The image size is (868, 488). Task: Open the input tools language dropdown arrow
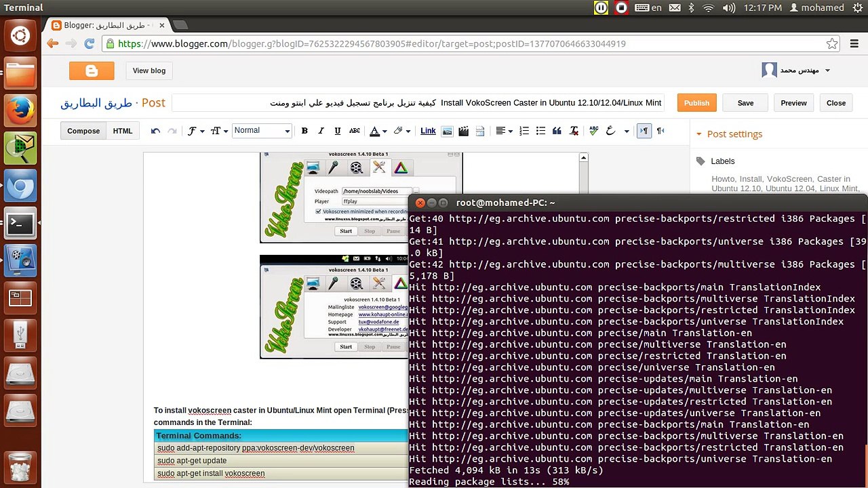click(x=627, y=131)
